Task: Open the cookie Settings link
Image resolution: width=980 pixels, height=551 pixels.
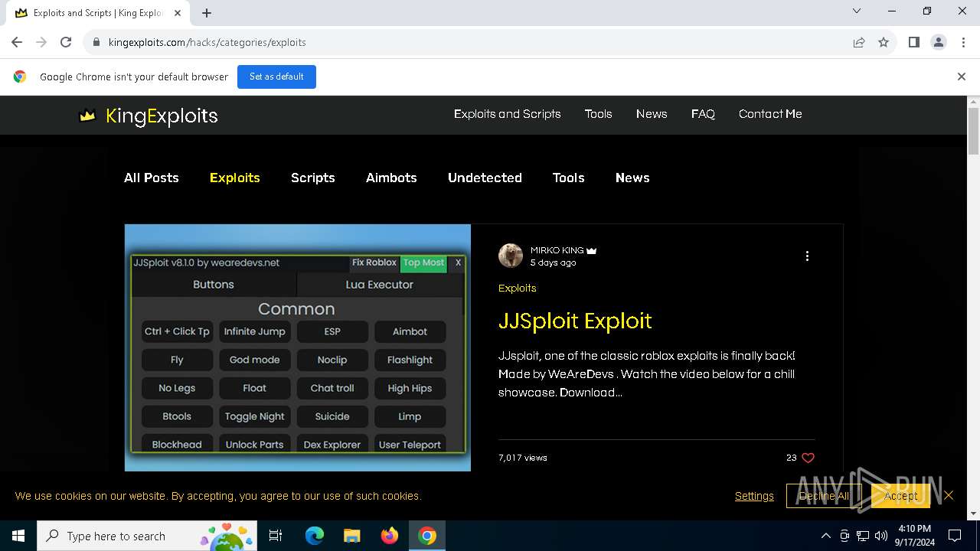Action: [754, 496]
